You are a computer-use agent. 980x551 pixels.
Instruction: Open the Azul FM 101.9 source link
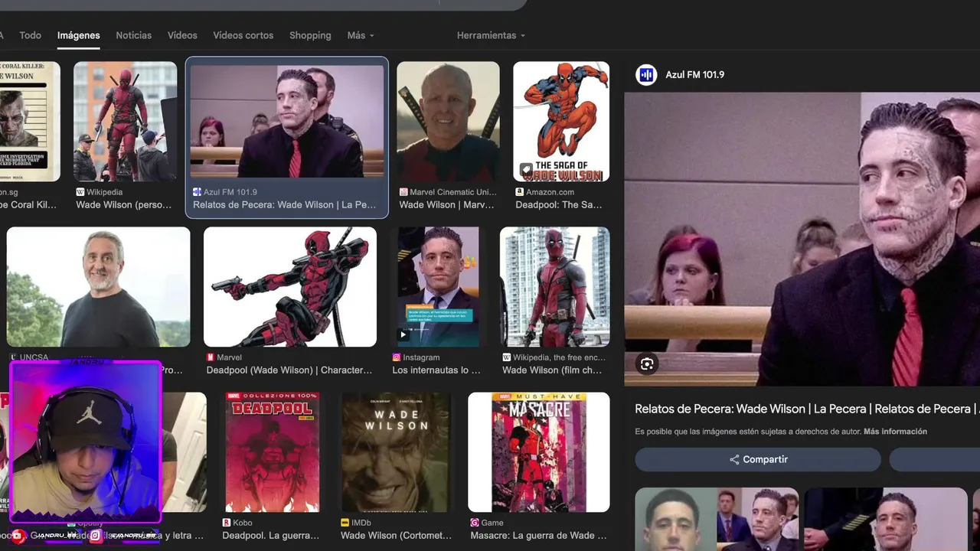[694, 74]
